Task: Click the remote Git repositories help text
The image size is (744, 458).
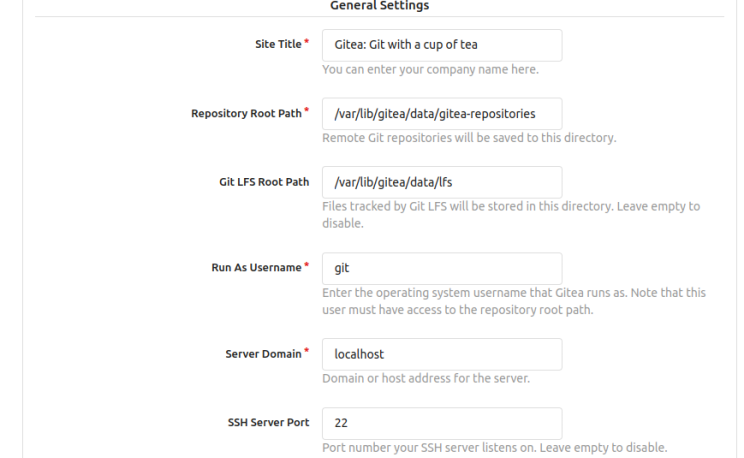Action: coord(468,138)
